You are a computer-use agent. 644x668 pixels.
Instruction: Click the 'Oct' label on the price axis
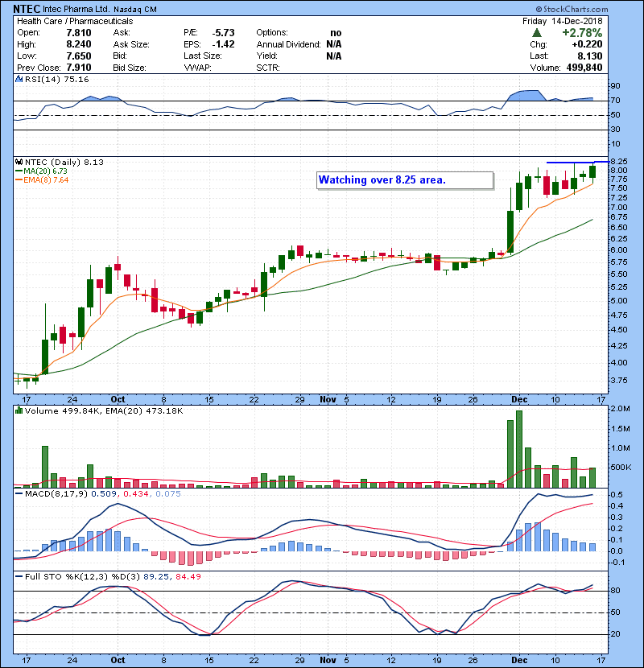click(118, 398)
